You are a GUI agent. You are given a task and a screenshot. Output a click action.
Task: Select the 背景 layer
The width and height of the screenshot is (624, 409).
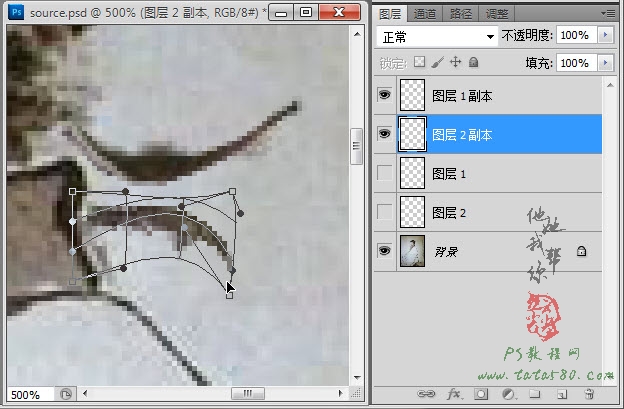click(x=488, y=251)
